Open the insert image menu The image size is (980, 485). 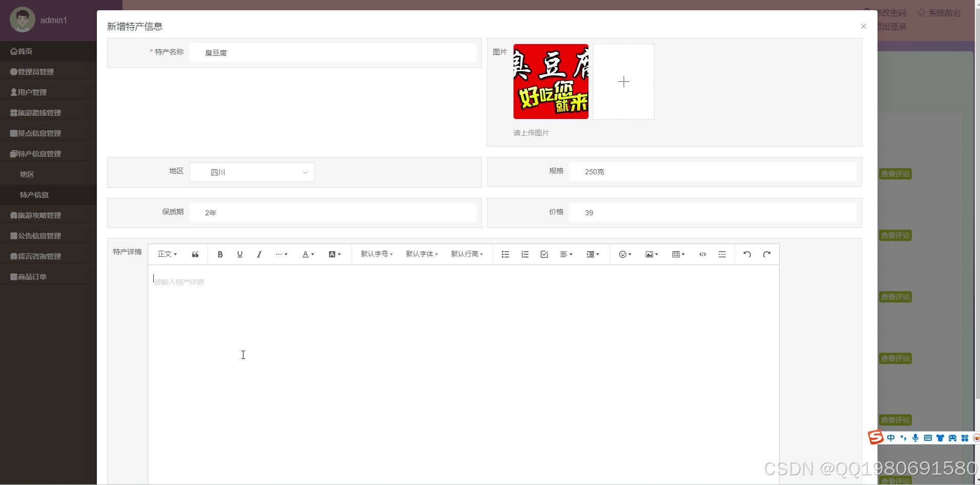point(652,254)
